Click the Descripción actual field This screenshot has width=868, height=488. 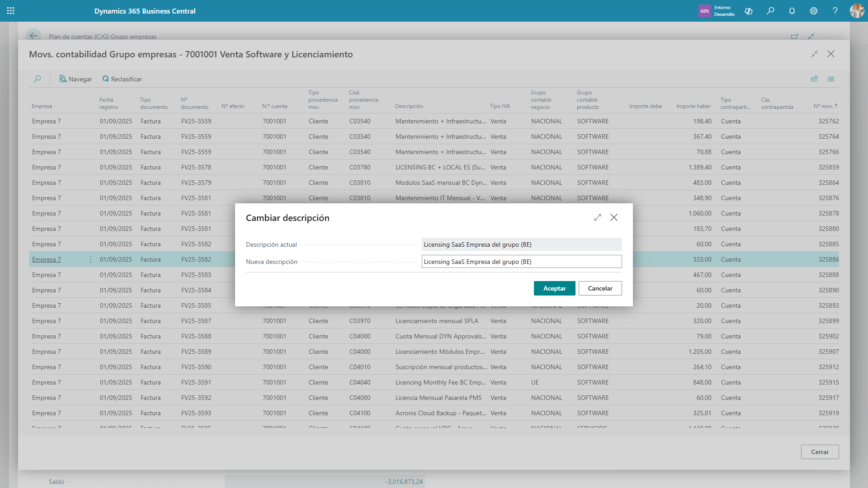[522, 244]
